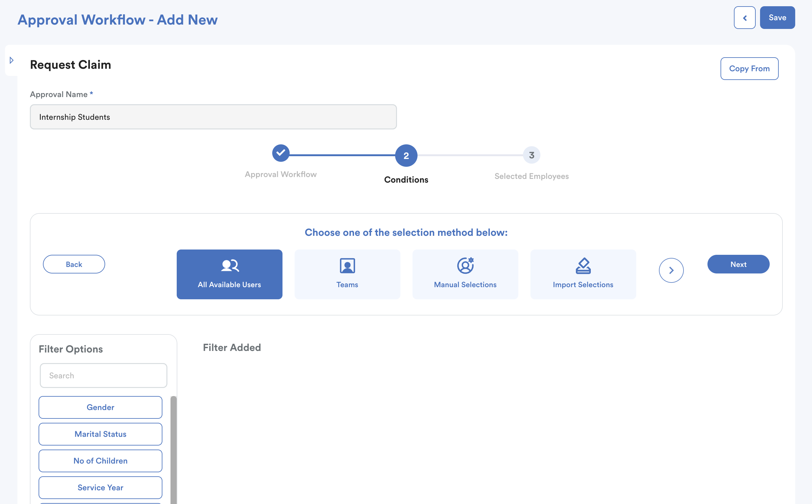The height and width of the screenshot is (504, 812).
Task: Click the filter list scrollbar
Action: tap(173, 449)
